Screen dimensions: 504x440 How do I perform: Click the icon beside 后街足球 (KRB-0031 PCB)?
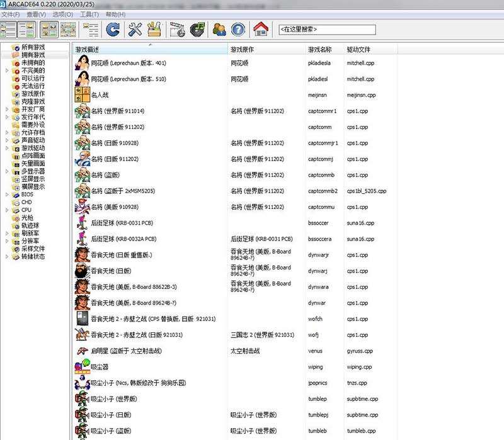click(x=83, y=223)
